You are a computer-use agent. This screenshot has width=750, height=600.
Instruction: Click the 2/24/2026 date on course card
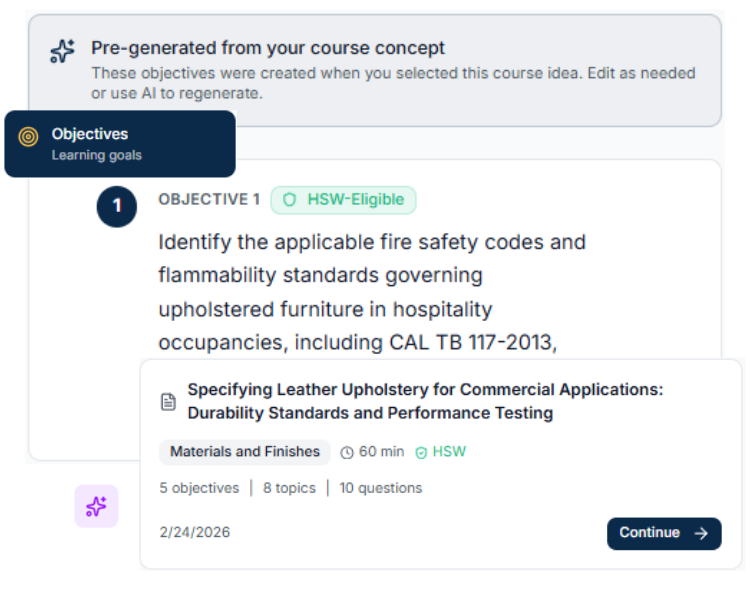[x=195, y=532]
